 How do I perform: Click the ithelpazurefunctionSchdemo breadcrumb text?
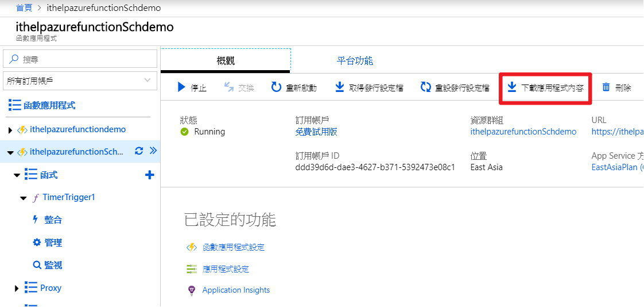pos(104,7)
